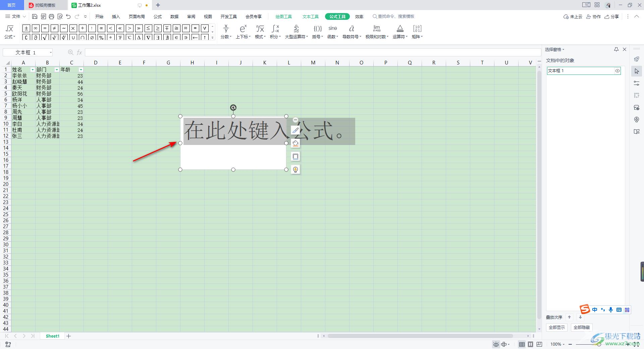The width and height of the screenshot is (644, 349).
Task: Switch to the 绘图工具 tab
Action: 284,16
